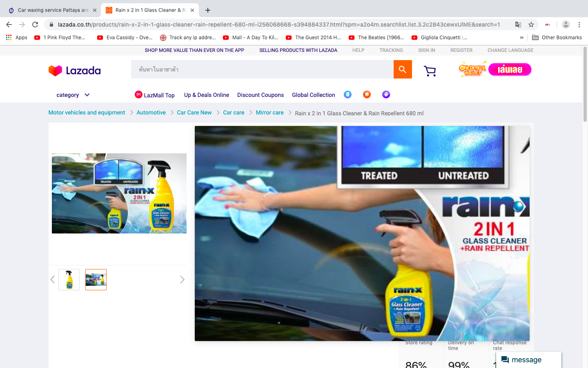This screenshot has height=368, width=588.
Task: Show hidden bookmarks with double chevron
Action: click(521, 37)
